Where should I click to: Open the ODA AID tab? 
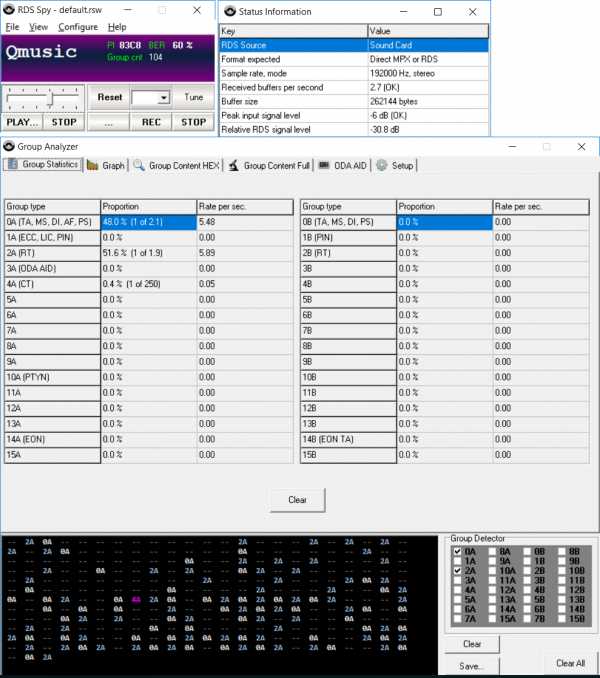tap(342, 165)
